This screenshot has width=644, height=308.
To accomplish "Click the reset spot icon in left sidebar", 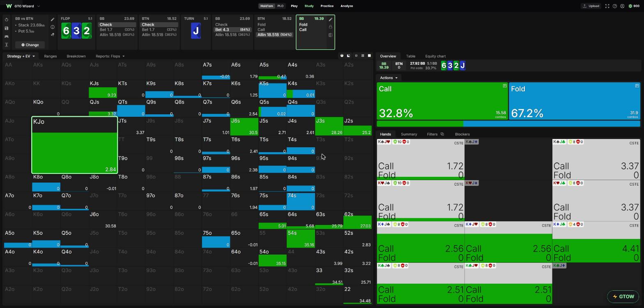I will click(x=7, y=20).
